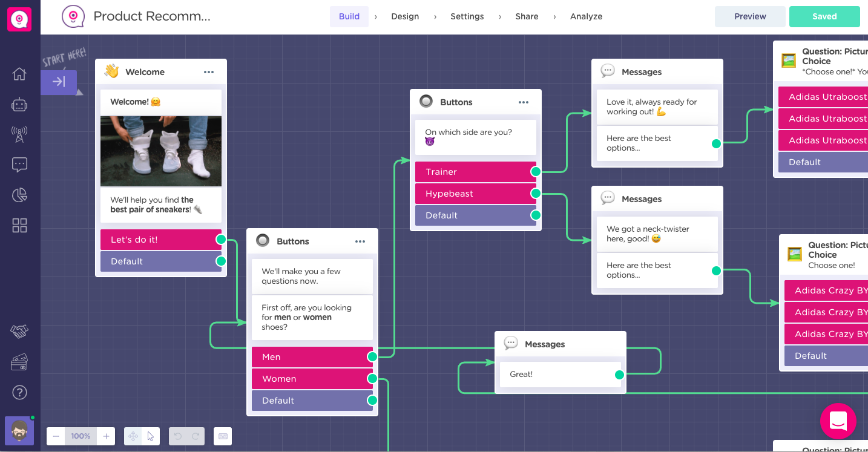Open three-dot menu on 'On which side' Buttons block
This screenshot has height=452, width=868.
point(524,102)
